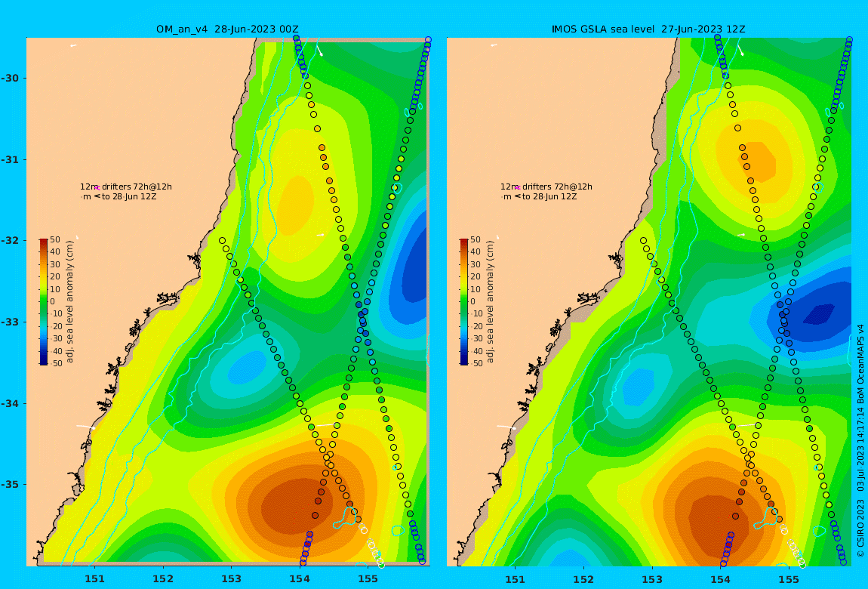Select the "-31" latitude label
The width and height of the screenshot is (868, 589).
point(10,159)
